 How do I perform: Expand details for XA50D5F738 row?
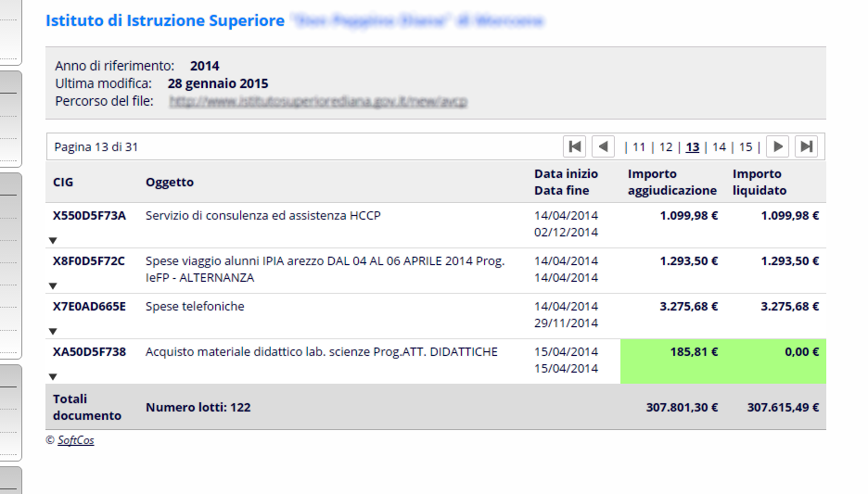53,376
